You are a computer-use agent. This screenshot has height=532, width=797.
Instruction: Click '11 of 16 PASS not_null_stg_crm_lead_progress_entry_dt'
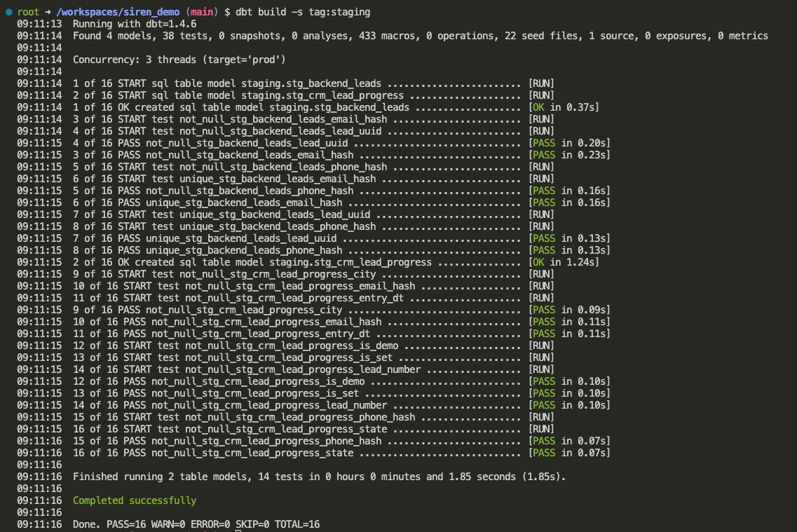pos(221,334)
